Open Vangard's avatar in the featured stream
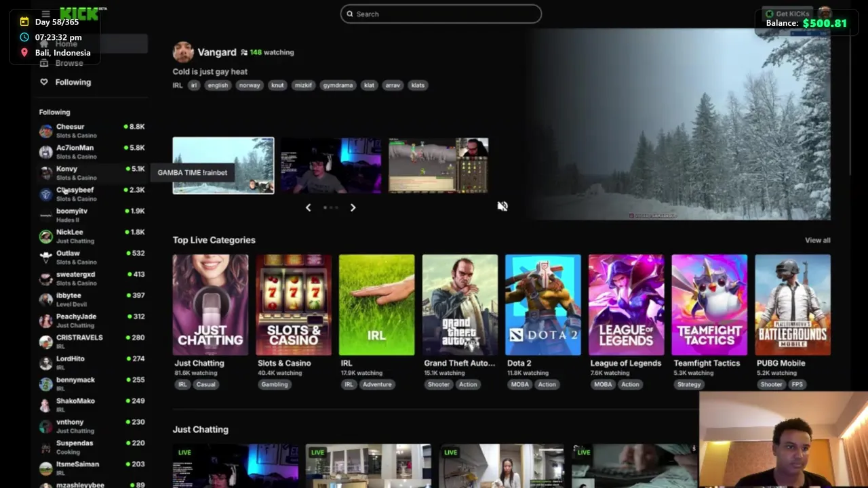The image size is (868, 488). point(183,52)
